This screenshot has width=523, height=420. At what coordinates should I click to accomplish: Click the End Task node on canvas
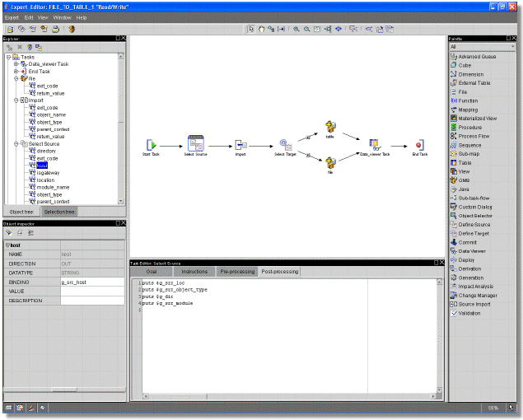419,147
